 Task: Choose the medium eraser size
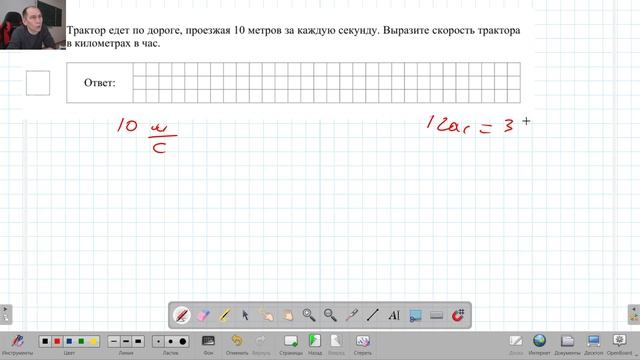coord(171,341)
